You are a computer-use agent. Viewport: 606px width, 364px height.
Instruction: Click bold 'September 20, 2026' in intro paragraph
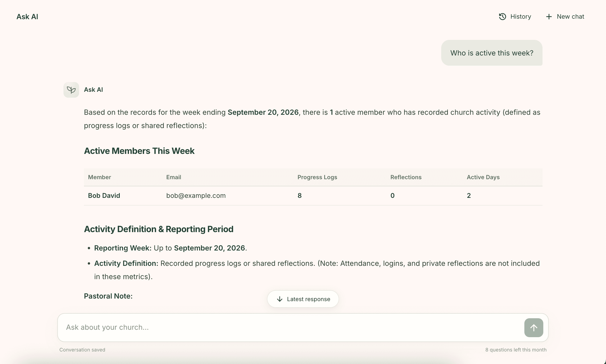click(x=263, y=112)
